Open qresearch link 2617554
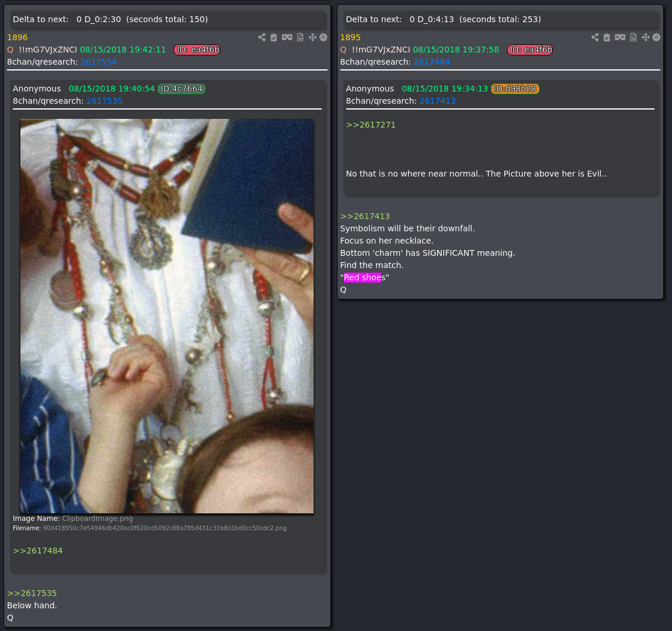 point(98,62)
